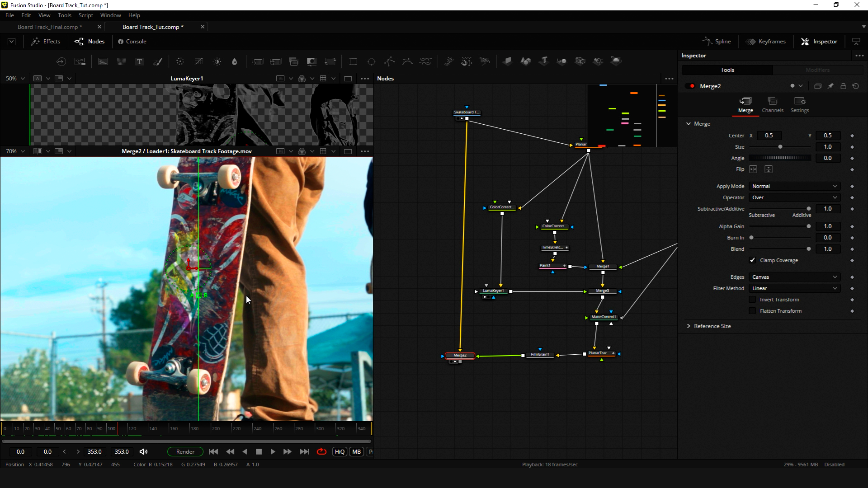Click the Render button
The height and width of the screenshot is (488, 868).
coord(185,452)
